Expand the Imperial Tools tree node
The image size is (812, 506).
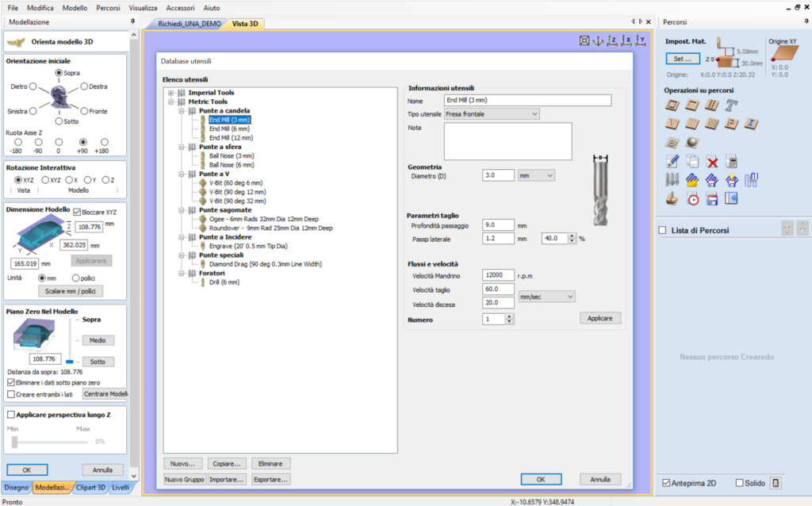click(170, 93)
